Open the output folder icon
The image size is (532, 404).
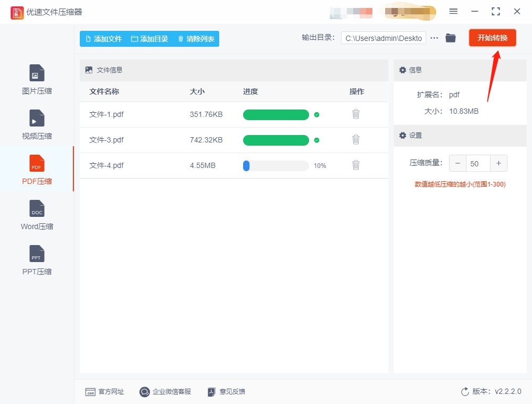click(x=451, y=38)
